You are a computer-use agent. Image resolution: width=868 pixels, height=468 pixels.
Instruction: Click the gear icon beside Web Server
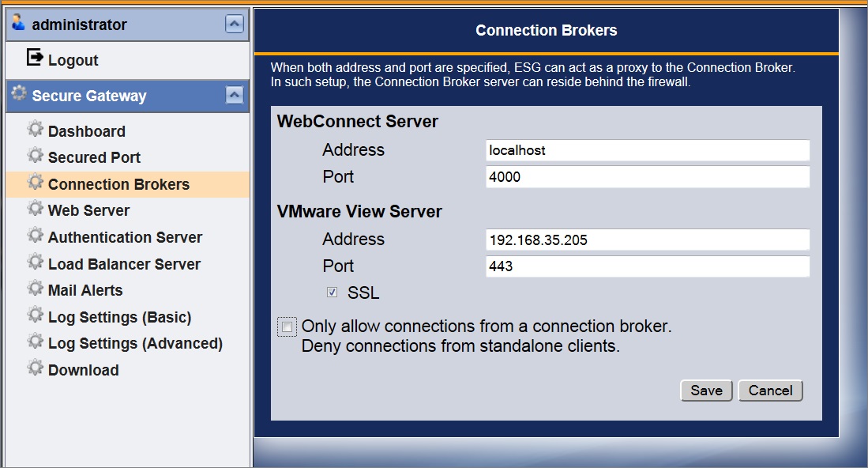click(x=35, y=209)
